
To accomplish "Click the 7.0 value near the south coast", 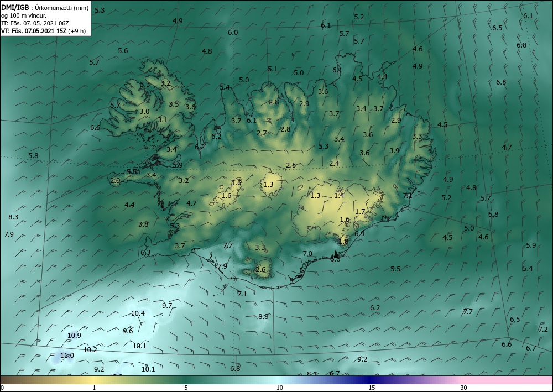I will tap(307, 253).
